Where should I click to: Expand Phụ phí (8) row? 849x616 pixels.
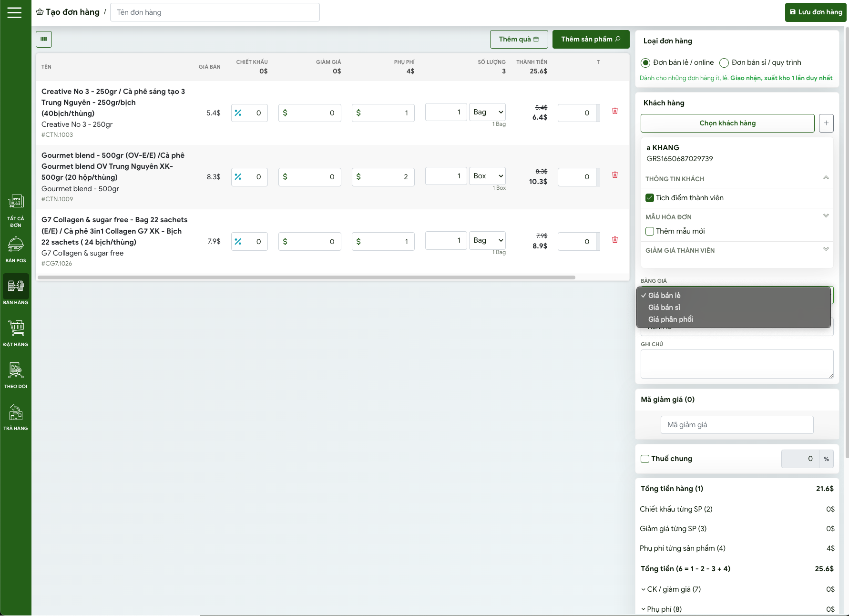click(x=661, y=609)
